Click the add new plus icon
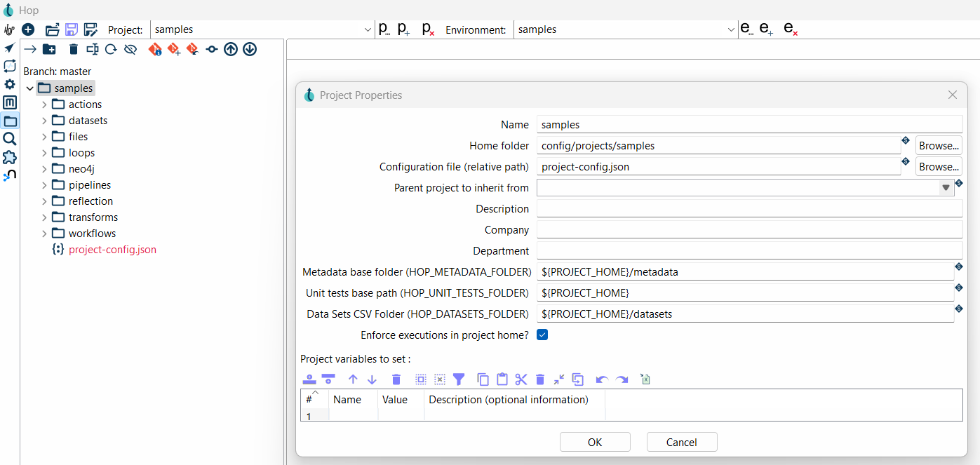The width and height of the screenshot is (980, 465). (28, 29)
